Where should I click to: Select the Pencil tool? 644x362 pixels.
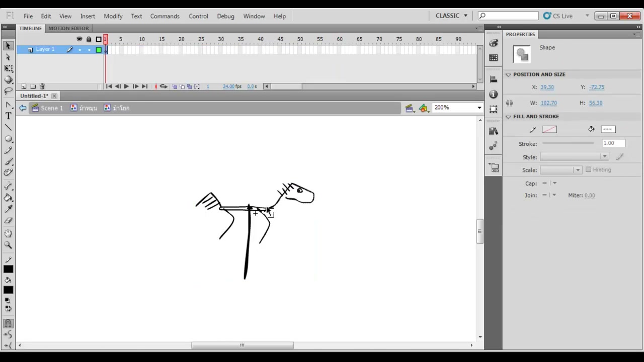8,150
